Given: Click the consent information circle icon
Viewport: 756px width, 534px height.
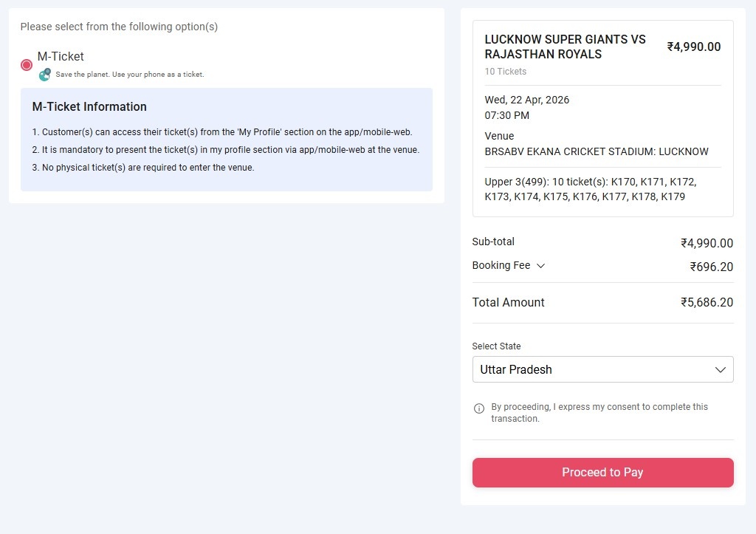Looking at the screenshot, I should pos(479,408).
